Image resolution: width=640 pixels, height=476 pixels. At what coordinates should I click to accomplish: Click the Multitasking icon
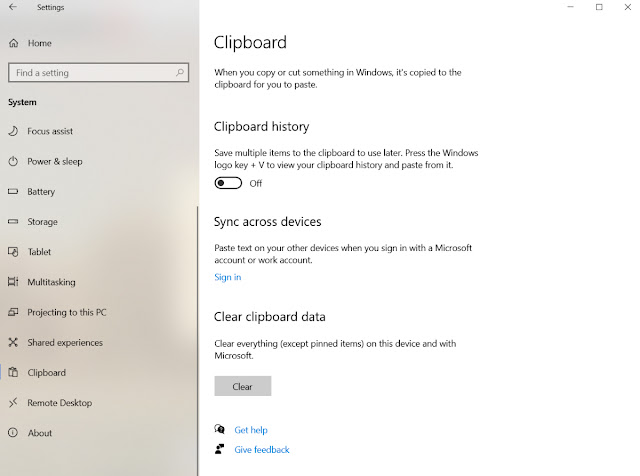click(x=13, y=282)
